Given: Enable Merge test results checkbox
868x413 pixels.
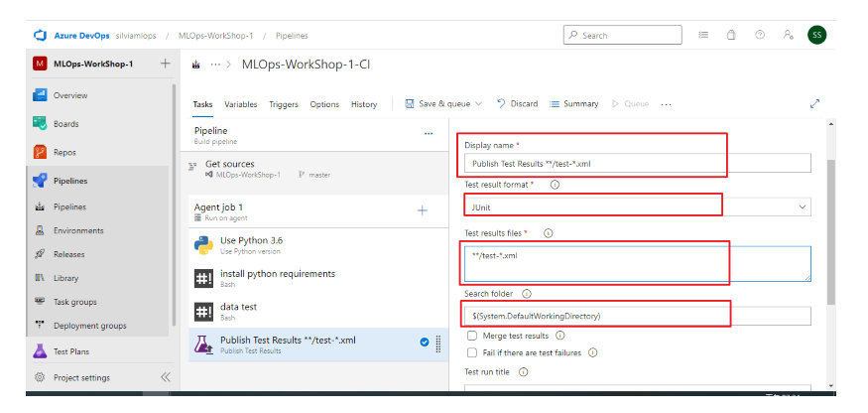Looking at the screenshot, I should (472, 336).
